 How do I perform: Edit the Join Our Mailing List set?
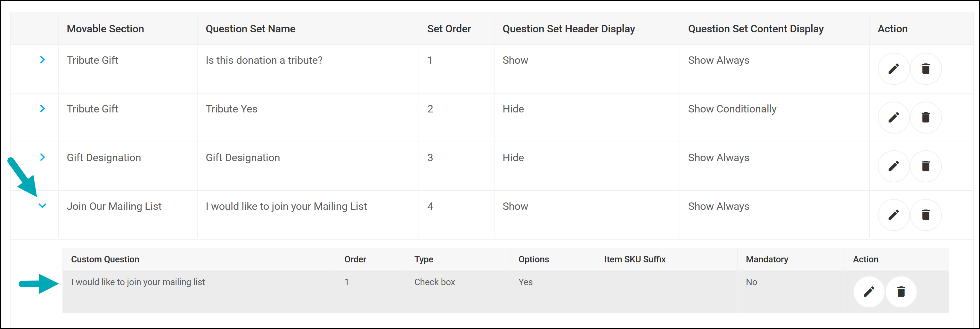tap(893, 215)
